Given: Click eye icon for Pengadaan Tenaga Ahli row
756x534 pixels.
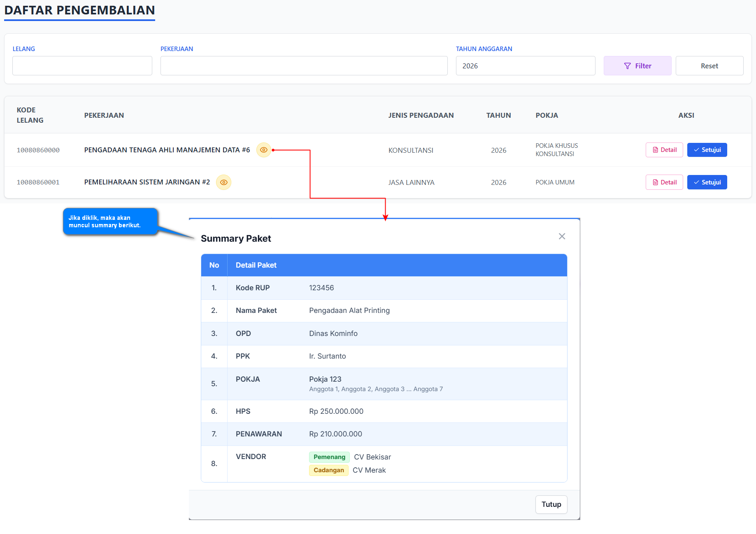Looking at the screenshot, I should point(263,150).
